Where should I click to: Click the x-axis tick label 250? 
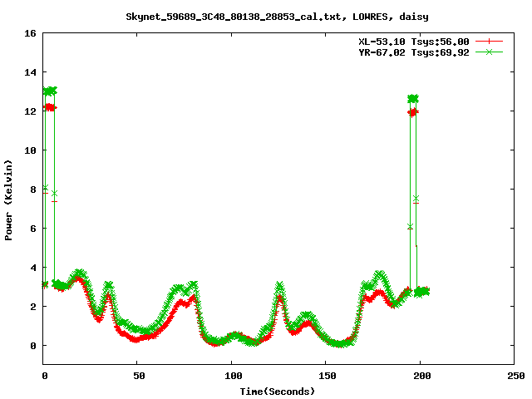tap(515, 376)
